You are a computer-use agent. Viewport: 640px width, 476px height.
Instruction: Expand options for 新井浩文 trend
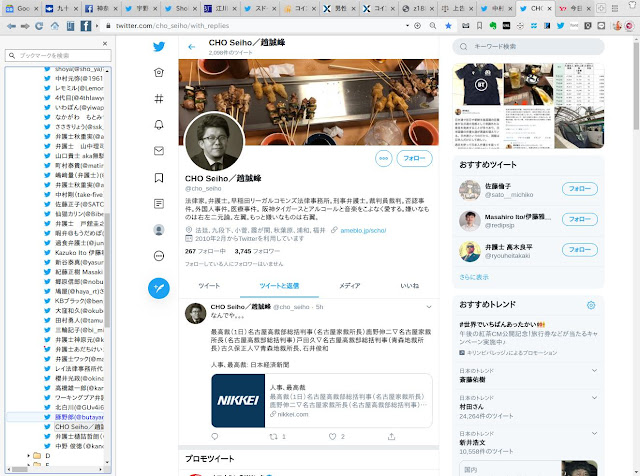click(594, 433)
